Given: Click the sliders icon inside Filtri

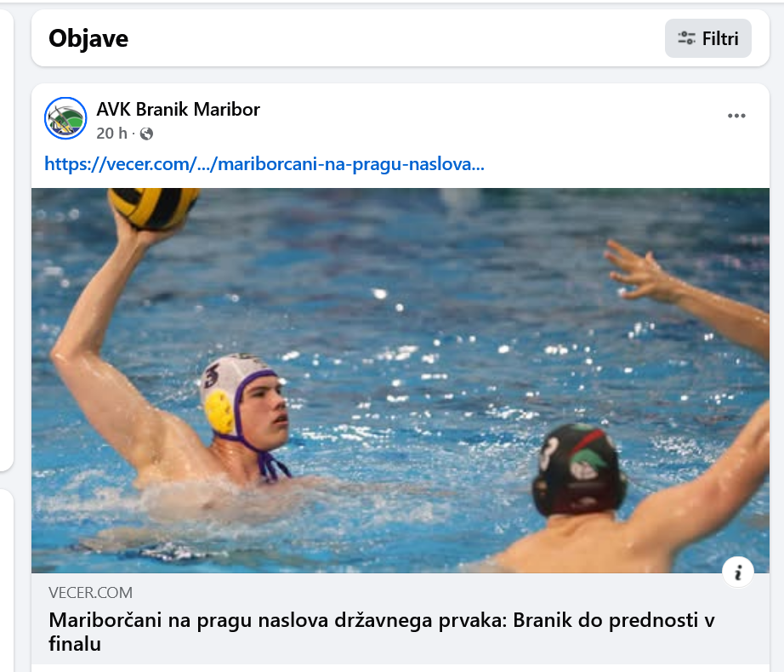Looking at the screenshot, I should click(686, 38).
